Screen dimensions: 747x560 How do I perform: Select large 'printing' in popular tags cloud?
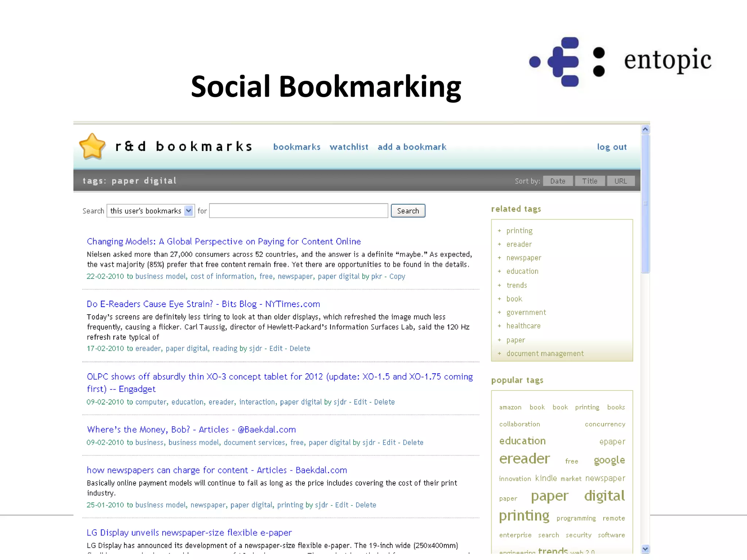pyautogui.click(x=524, y=516)
